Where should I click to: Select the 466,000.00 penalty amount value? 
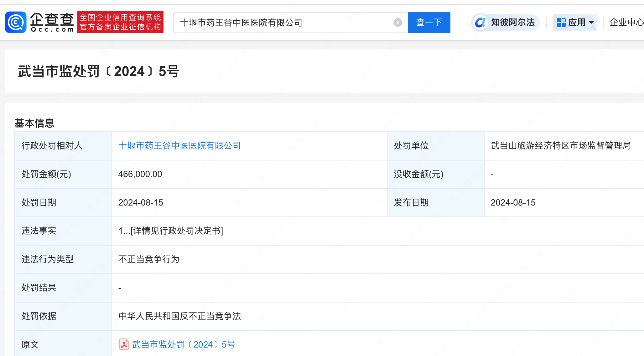tap(140, 174)
